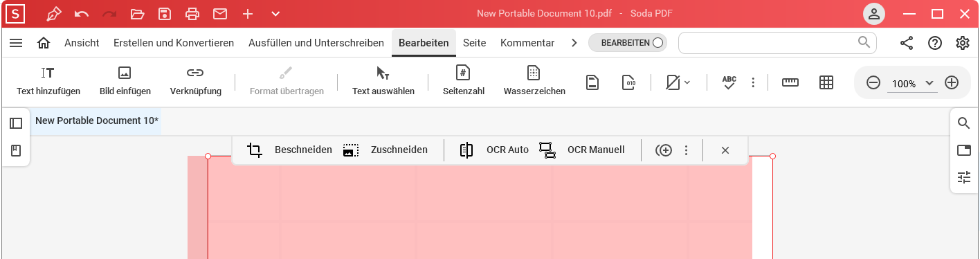Switch to Ausfüllen und Unterschreiben tab
Screen dimensions: 980x259
pos(316,43)
